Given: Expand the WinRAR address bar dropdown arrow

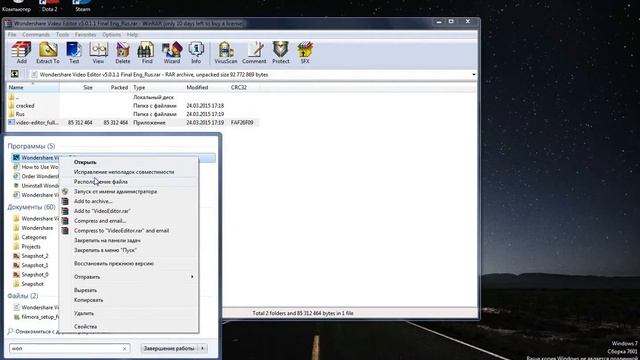Looking at the screenshot, I should coord(473,75).
